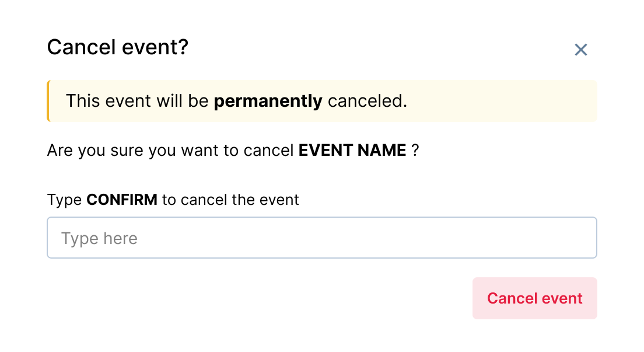Click "This event will be" in the banner
The width and height of the screenshot is (644, 352).
tap(137, 101)
